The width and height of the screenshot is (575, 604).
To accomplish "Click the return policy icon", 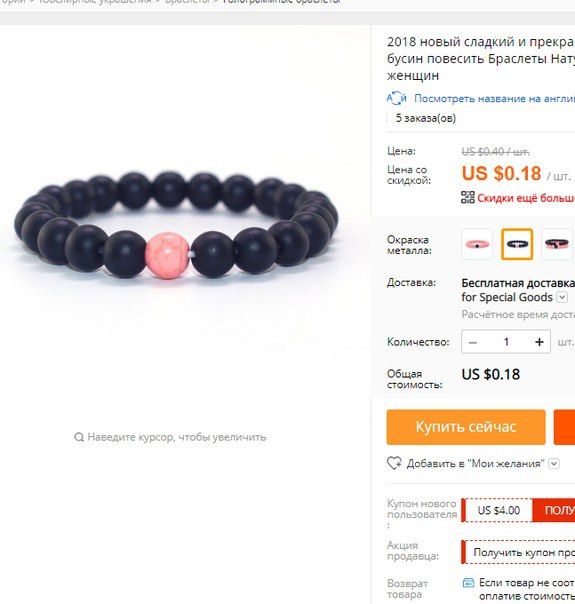I will tap(468, 583).
